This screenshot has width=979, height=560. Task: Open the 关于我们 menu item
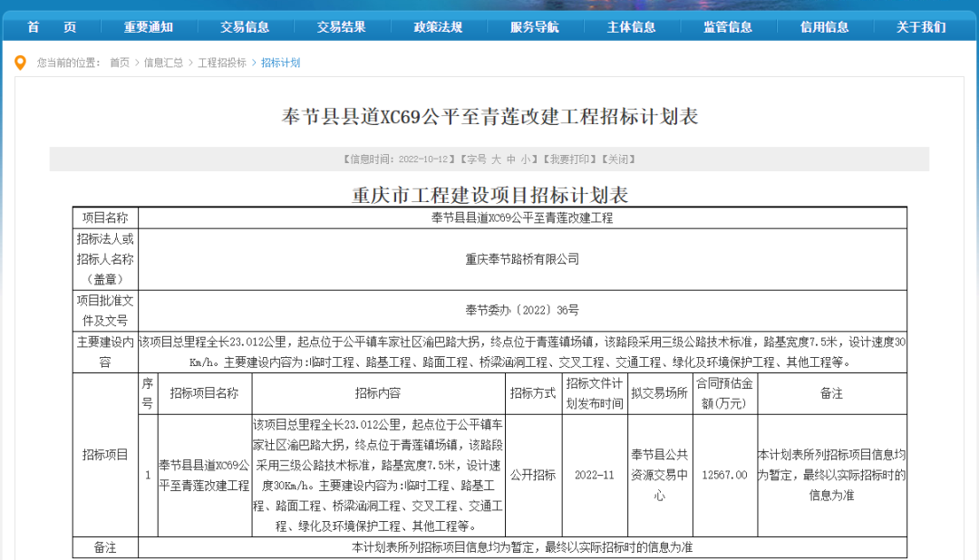pos(921,27)
